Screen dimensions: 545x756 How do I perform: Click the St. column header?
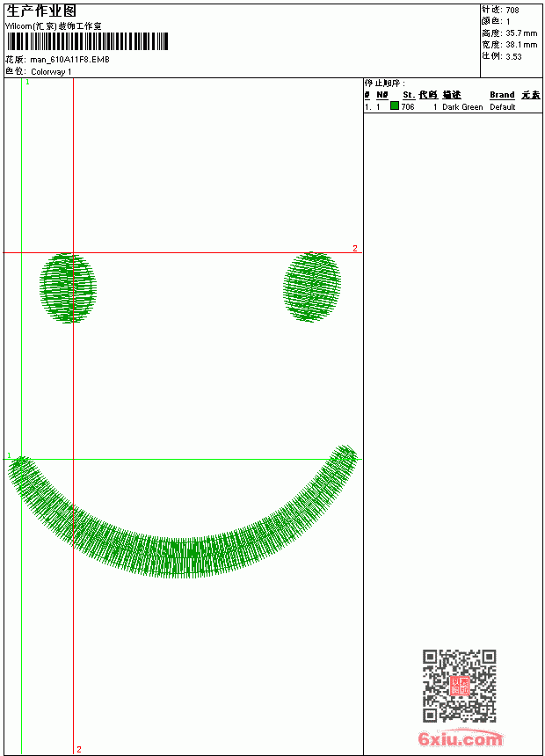409,95
